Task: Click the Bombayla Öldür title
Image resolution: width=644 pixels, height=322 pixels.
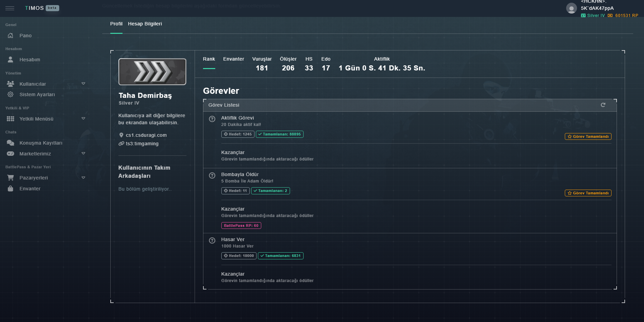Action: tap(240, 174)
